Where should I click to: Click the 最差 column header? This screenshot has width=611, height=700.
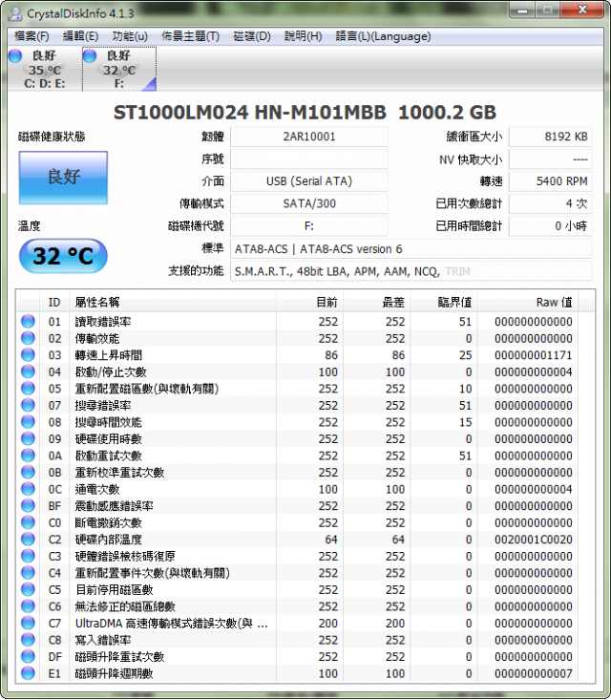(x=376, y=302)
